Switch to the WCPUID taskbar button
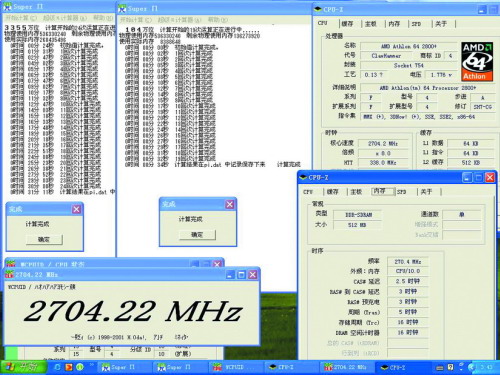The width and height of the screenshot is (500, 375). pyautogui.click(x=235, y=367)
